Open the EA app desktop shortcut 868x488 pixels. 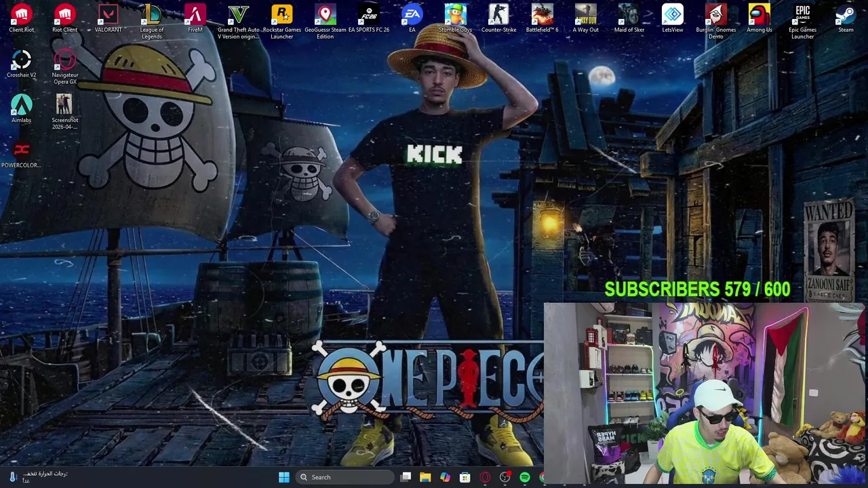tap(412, 19)
